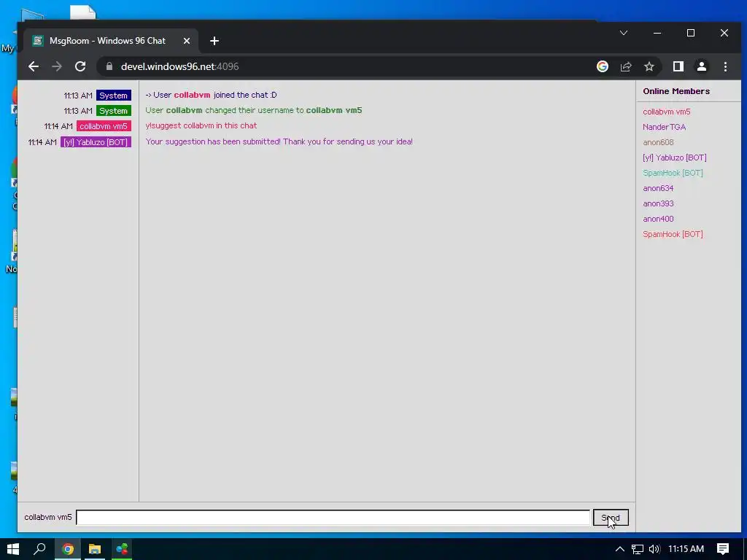
Task: Open Chrome's three-dot menu
Action: click(x=725, y=66)
